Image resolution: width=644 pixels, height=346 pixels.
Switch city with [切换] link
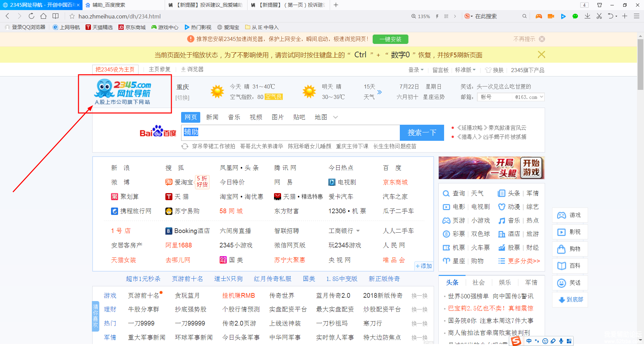point(182,98)
